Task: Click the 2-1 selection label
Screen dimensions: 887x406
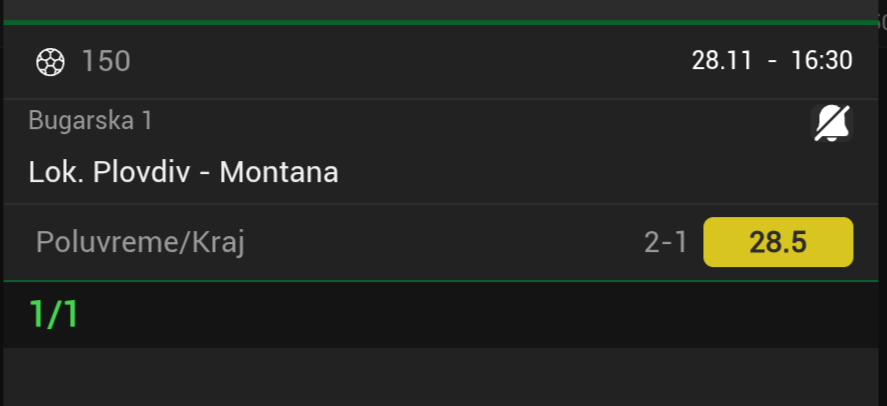Action: click(666, 242)
